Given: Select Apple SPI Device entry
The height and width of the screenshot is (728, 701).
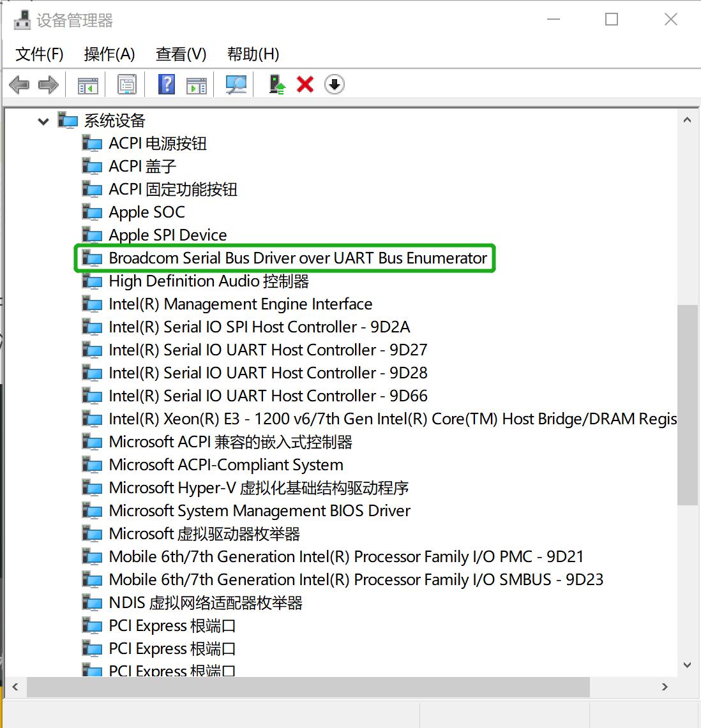Looking at the screenshot, I should coord(167,235).
